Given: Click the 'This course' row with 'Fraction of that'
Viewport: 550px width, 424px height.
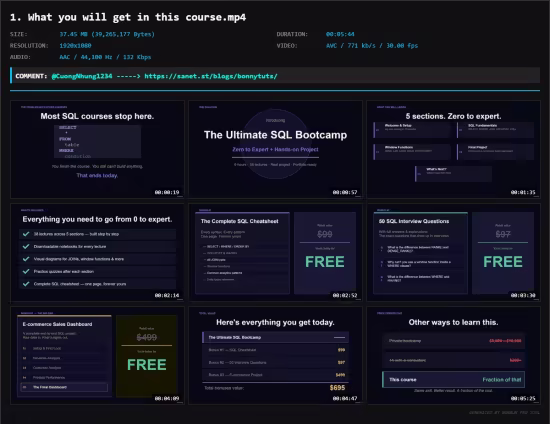Looking at the screenshot, I should (x=454, y=379).
